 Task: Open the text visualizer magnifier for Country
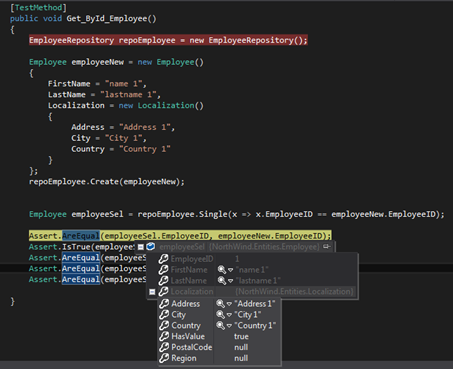click(220, 325)
